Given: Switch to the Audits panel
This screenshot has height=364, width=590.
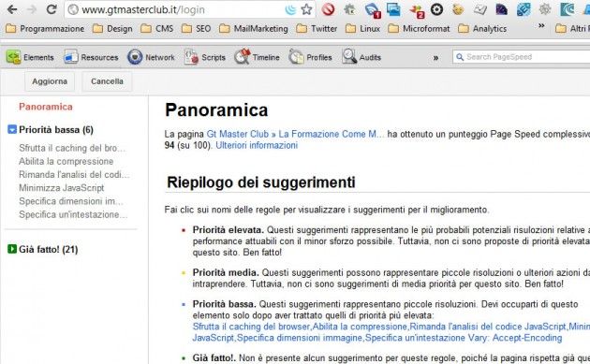Looking at the screenshot, I should [x=361, y=57].
